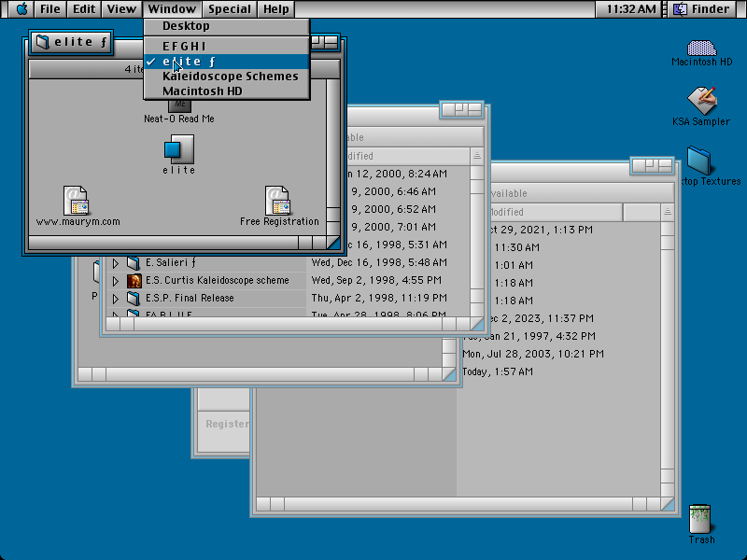Select the Macintosh HD disk on desktop
Screen dimensions: 747x560
tap(702, 48)
